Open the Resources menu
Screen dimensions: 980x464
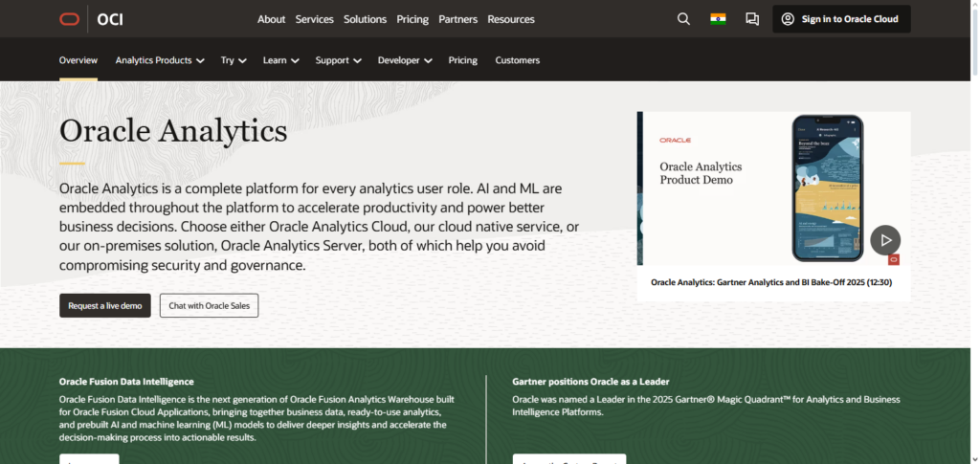point(511,19)
